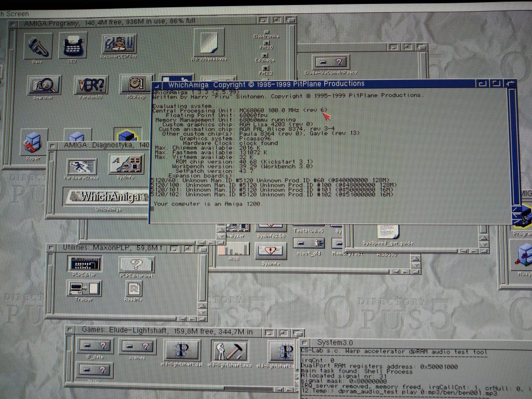Viewport: 532px width, 399px height.
Task: Open the SysSpeed_ger.guide document icon
Action: tap(388, 232)
